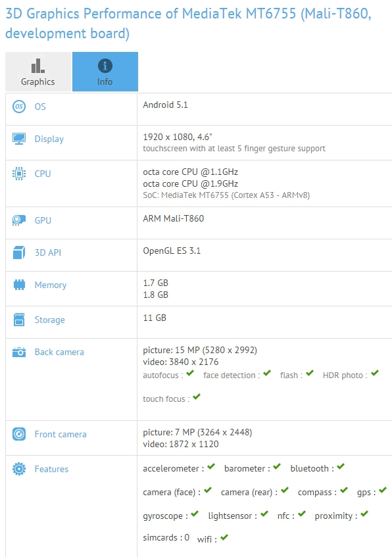Click the Features label
Viewport: 392px width, 557px height.
click(51, 469)
